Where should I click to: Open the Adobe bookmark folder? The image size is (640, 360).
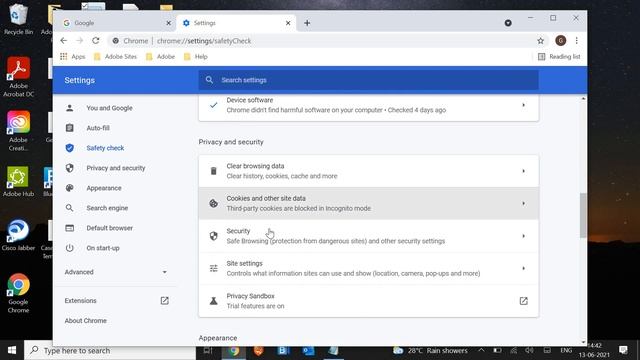[x=160, y=56]
